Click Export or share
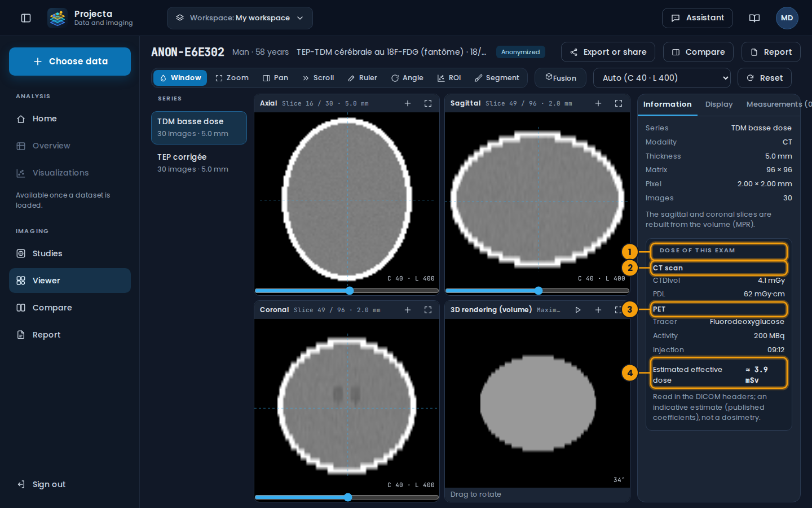This screenshot has width=812, height=508. pos(608,52)
